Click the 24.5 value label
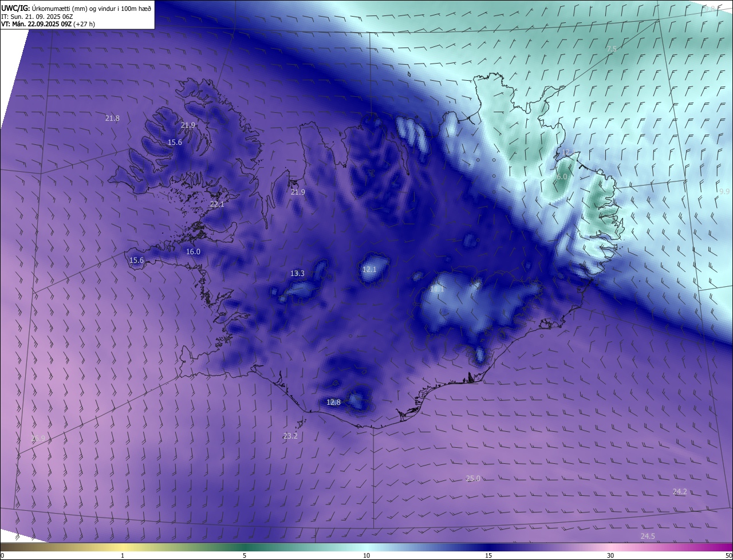This screenshot has width=733, height=560. click(x=648, y=536)
